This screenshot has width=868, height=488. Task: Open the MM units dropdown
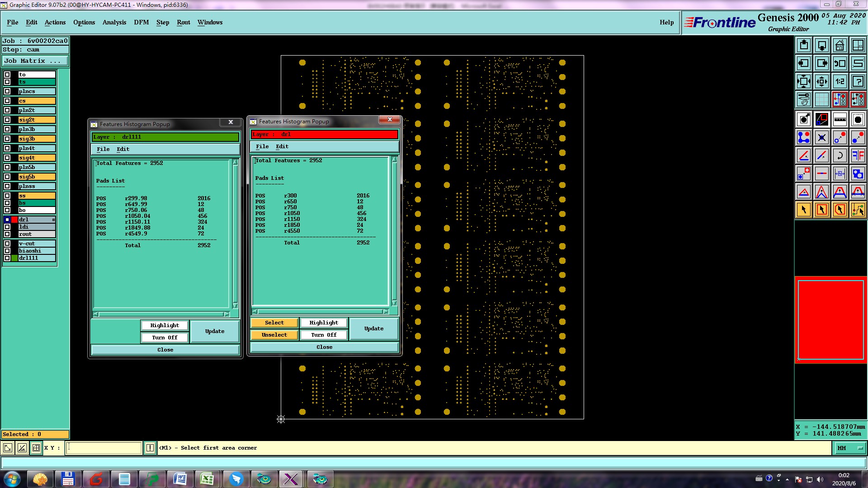(x=849, y=448)
